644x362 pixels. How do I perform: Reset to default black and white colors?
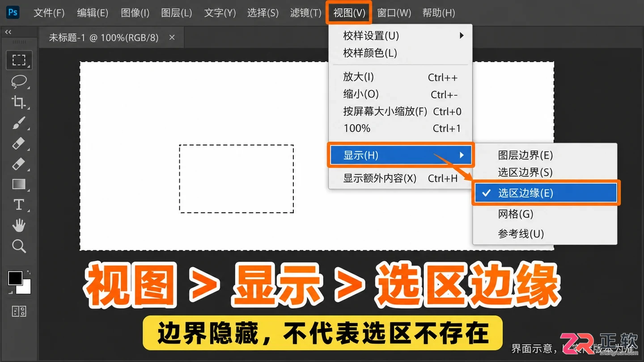[x=11, y=293]
